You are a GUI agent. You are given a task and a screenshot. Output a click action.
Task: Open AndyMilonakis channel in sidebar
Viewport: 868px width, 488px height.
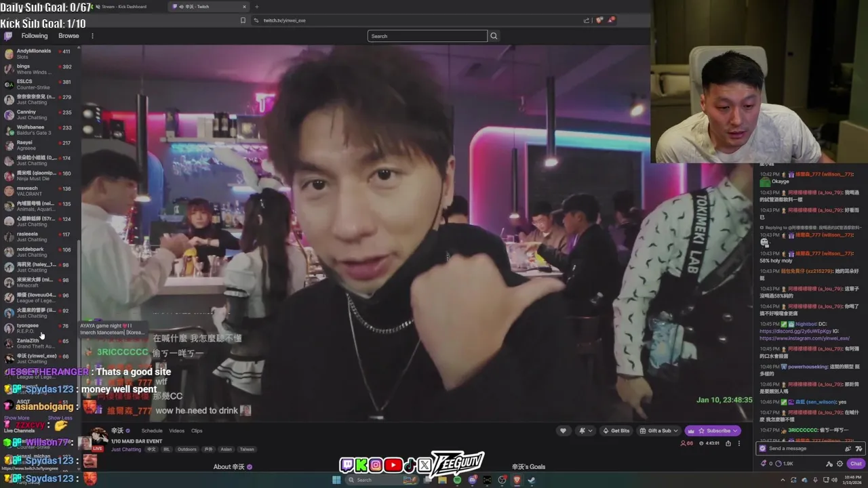[x=37, y=54]
